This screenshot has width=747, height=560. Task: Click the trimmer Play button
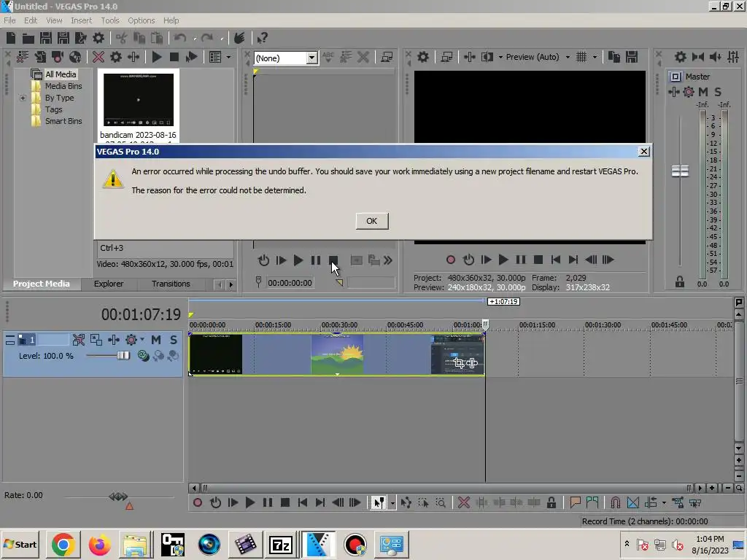[x=298, y=260]
